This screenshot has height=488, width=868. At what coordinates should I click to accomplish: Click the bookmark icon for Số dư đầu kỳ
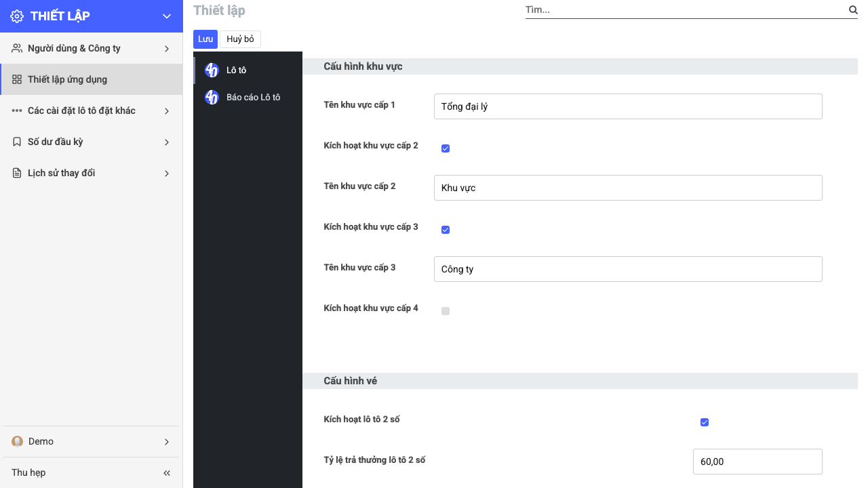coord(17,142)
